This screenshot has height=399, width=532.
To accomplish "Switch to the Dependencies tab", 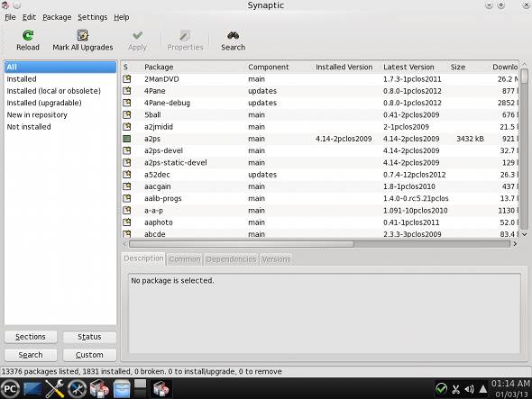I will (x=231, y=259).
